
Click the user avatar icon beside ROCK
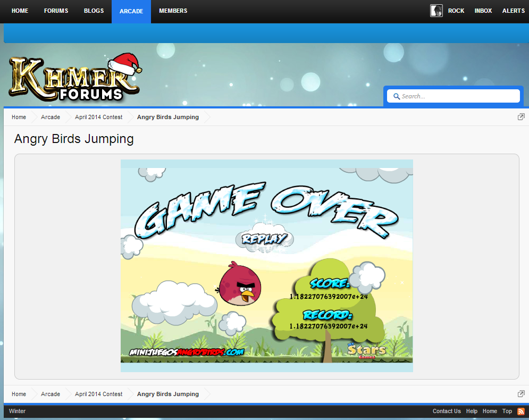click(x=436, y=11)
